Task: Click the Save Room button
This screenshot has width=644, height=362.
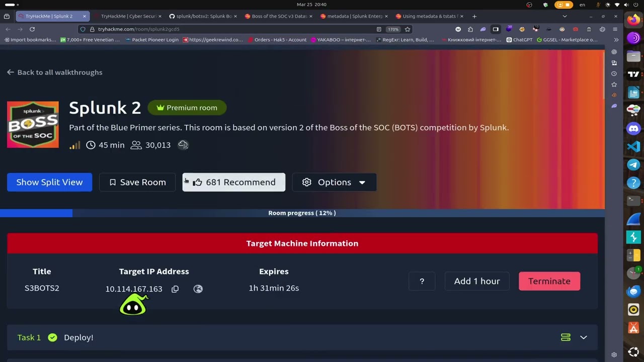Action: click(137, 182)
